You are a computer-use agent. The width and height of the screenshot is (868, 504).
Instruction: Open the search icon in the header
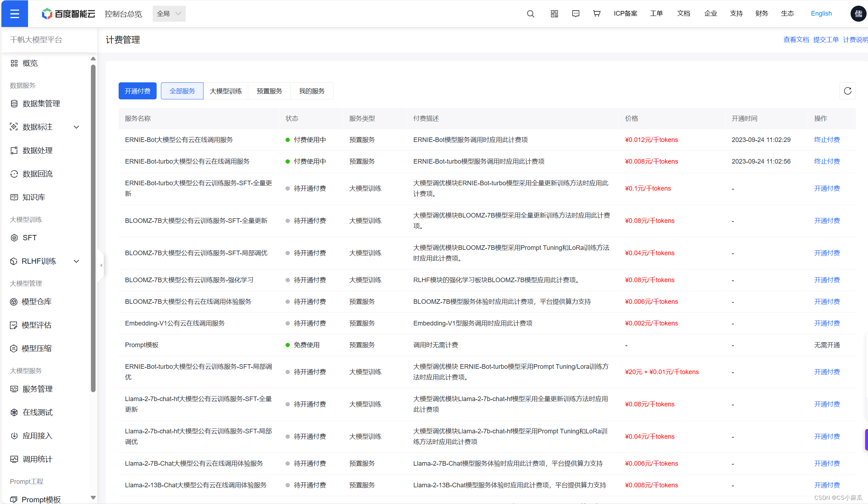[530, 13]
